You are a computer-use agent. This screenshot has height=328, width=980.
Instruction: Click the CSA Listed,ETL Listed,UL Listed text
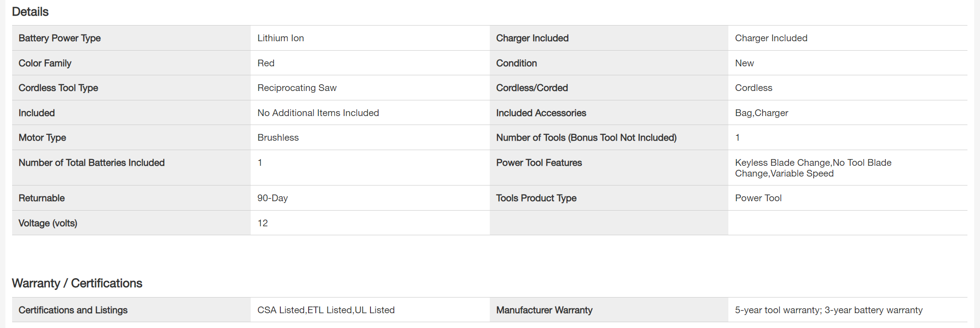[x=326, y=310]
